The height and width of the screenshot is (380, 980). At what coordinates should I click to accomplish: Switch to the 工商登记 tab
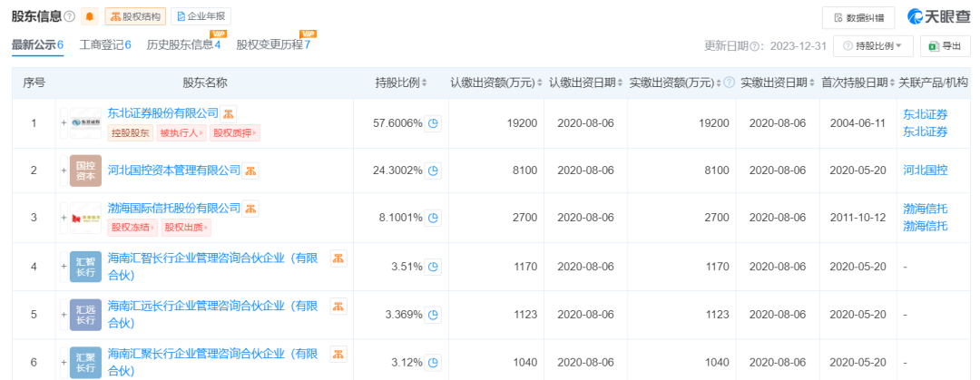coord(105,44)
